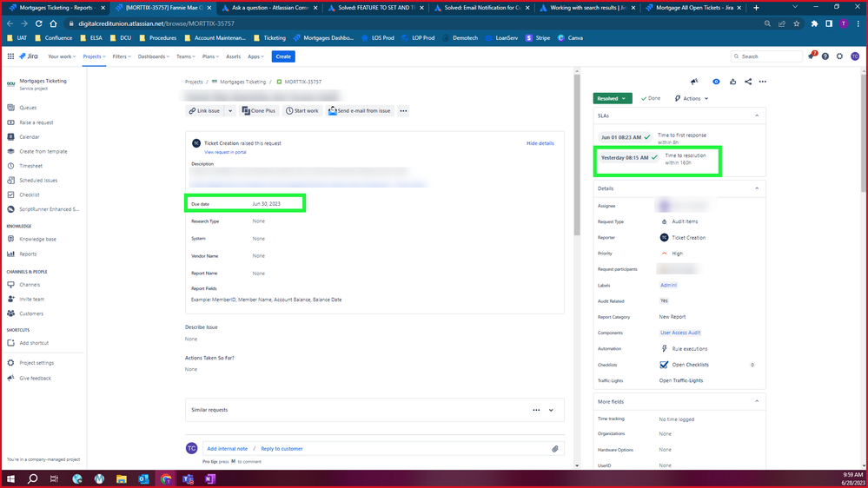This screenshot has height=488, width=868.
Task: Expand the Similar requests section chevron
Action: [552, 410]
